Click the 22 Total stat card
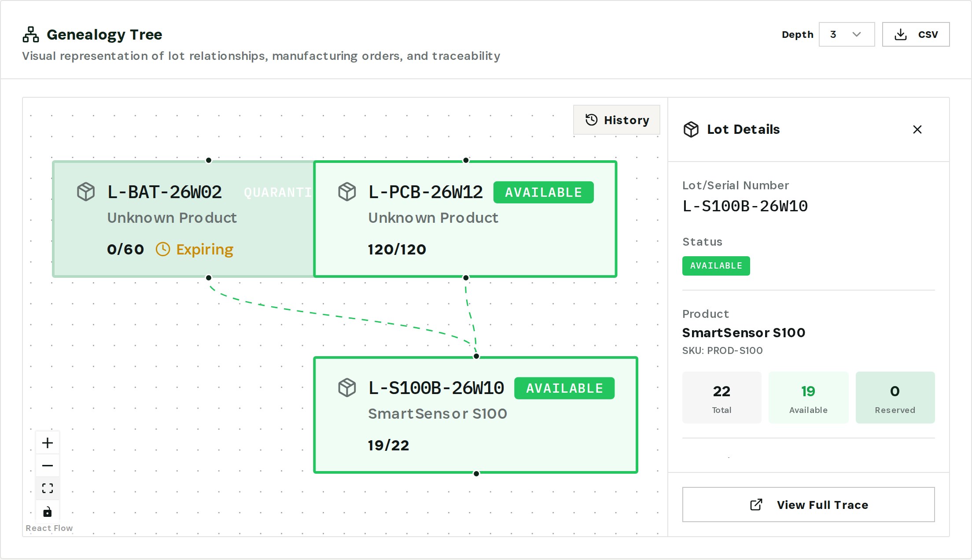The height and width of the screenshot is (560, 972). point(722,398)
